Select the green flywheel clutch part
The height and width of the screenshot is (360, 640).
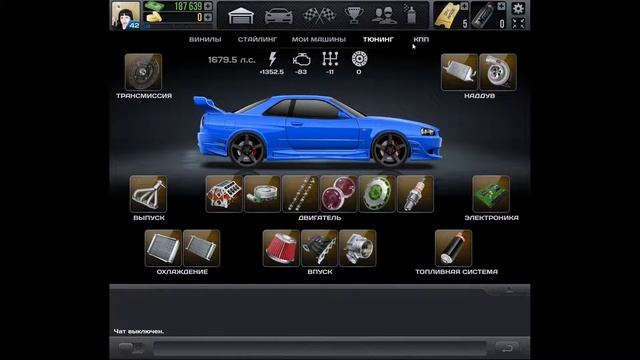point(377,194)
